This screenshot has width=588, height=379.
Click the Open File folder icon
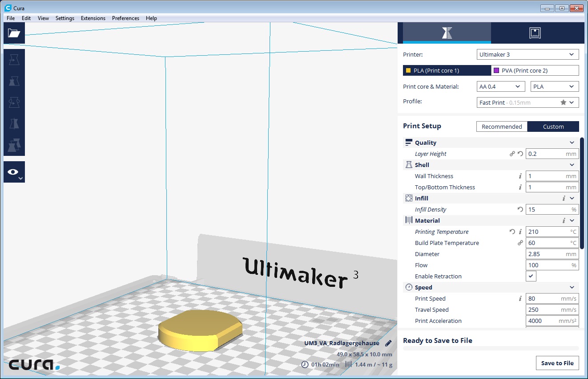pyautogui.click(x=14, y=33)
